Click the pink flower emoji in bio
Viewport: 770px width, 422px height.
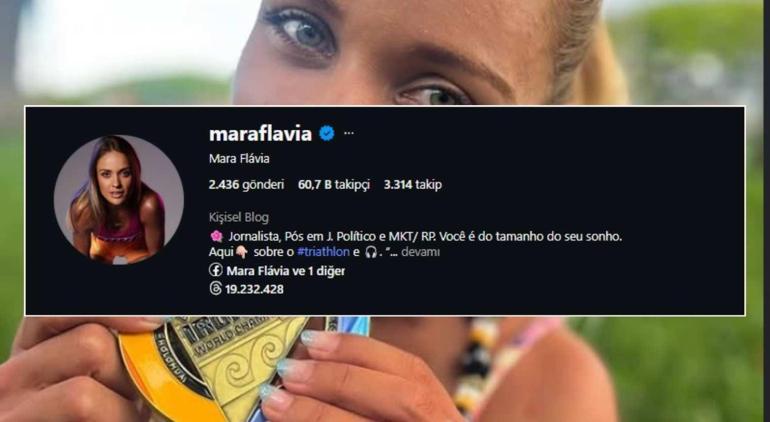216,236
